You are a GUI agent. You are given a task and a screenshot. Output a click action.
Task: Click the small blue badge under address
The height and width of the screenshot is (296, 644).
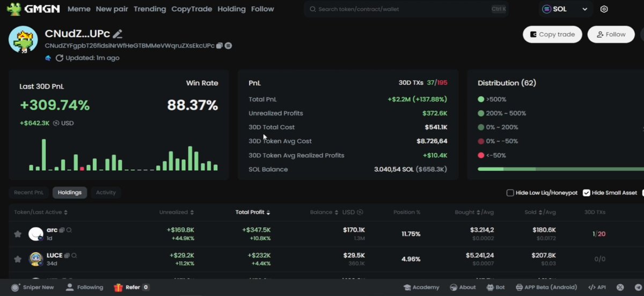click(x=48, y=58)
